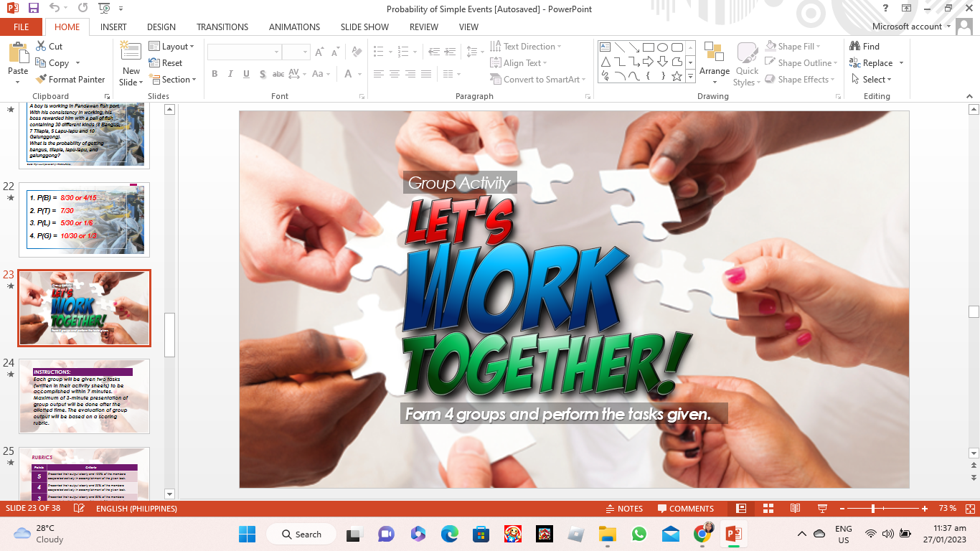Switch to Slide Sorter view
980x551 pixels.
point(768,509)
